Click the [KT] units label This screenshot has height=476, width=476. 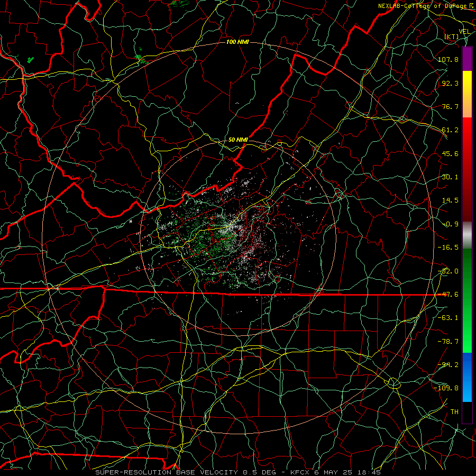tap(452, 36)
